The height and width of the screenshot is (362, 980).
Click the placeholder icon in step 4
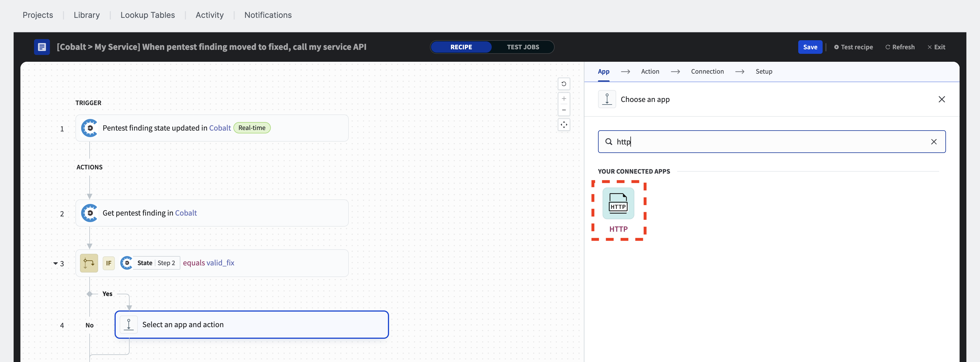(x=128, y=324)
